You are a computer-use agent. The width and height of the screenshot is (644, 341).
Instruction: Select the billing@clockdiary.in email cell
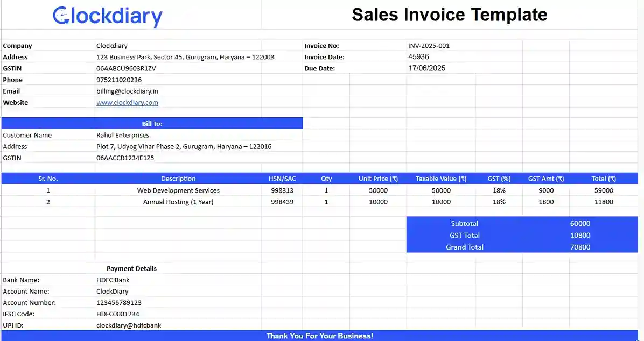pos(127,91)
